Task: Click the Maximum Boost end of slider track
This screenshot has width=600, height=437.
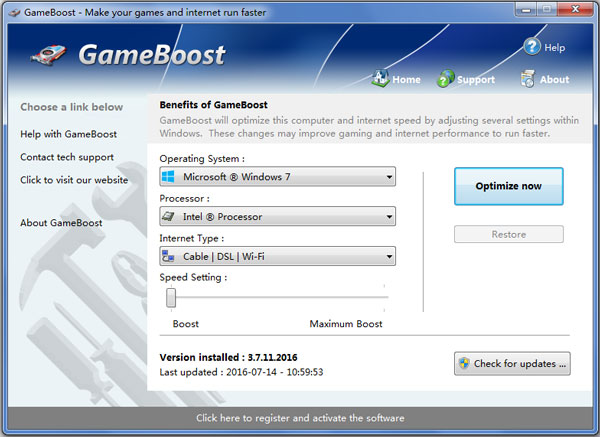Action: [x=384, y=297]
